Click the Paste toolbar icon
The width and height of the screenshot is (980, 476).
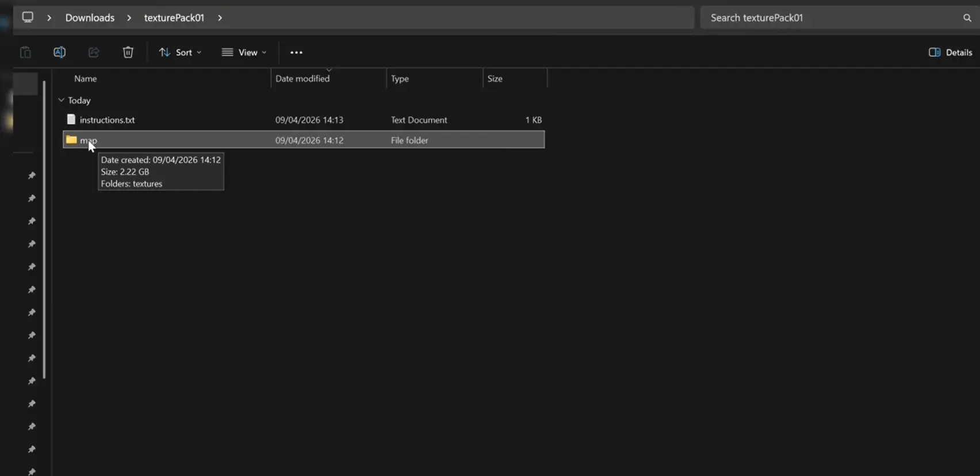25,52
